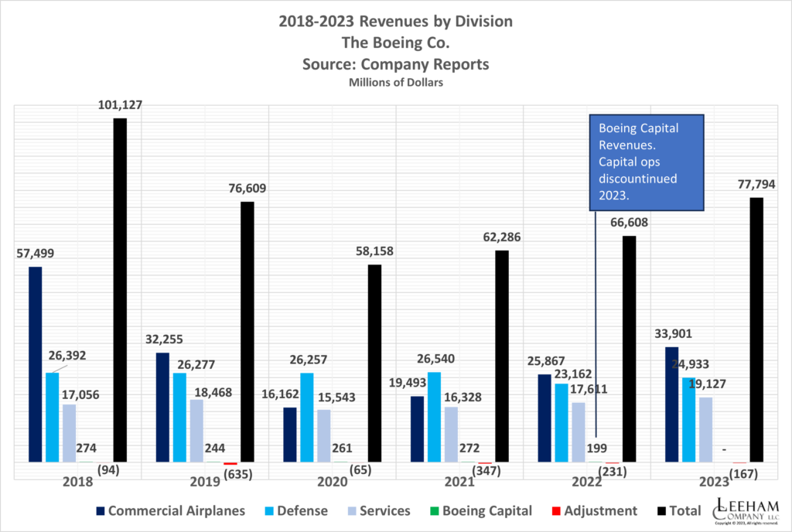The width and height of the screenshot is (792, 532).
Task: Click the 2021 year label
Action: click(459, 481)
